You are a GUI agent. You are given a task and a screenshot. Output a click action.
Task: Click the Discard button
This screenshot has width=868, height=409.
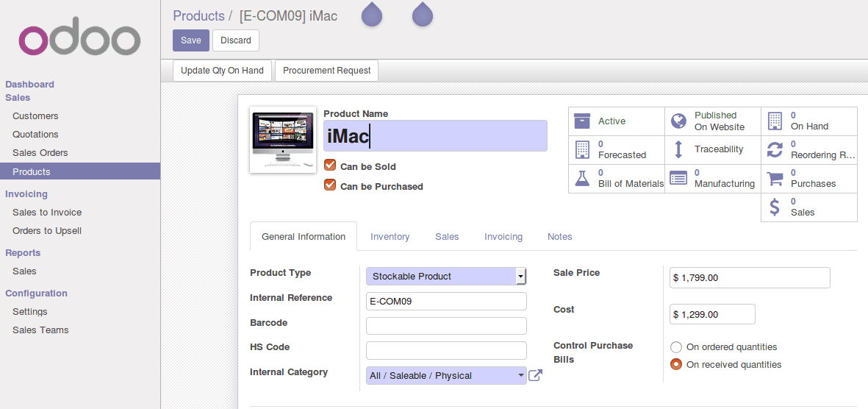[x=236, y=40]
